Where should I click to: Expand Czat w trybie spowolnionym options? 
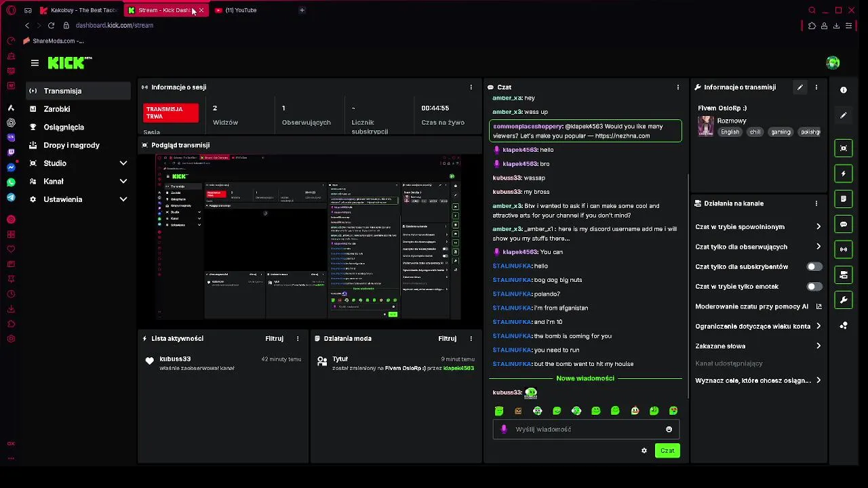tap(758, 227)
